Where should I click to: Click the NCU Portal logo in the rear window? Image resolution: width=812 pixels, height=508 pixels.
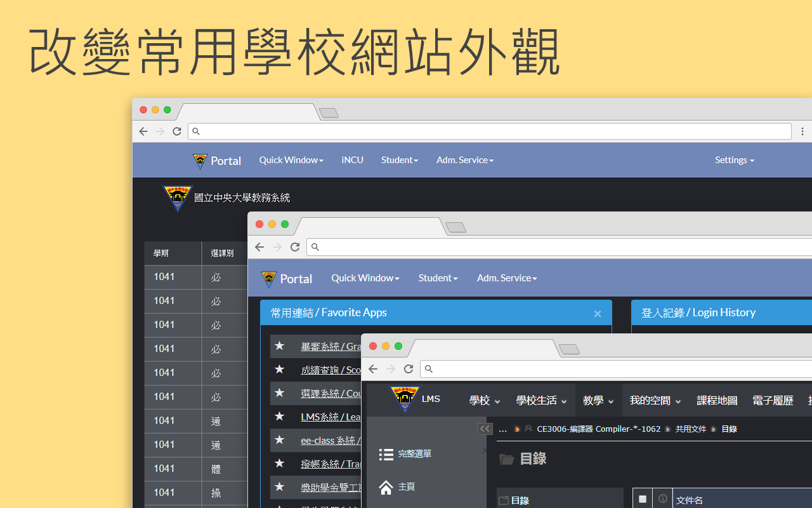[x=200, y=161]
